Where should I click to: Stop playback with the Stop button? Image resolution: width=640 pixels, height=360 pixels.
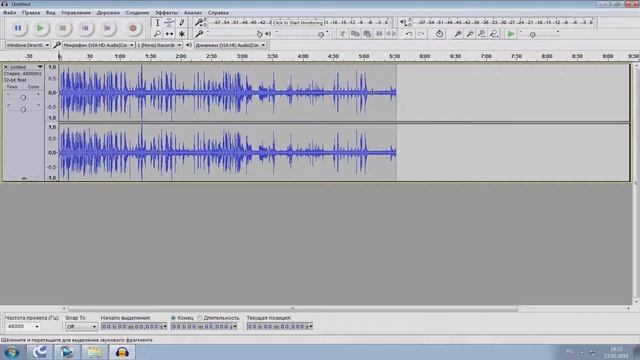(x=62, y=28)
